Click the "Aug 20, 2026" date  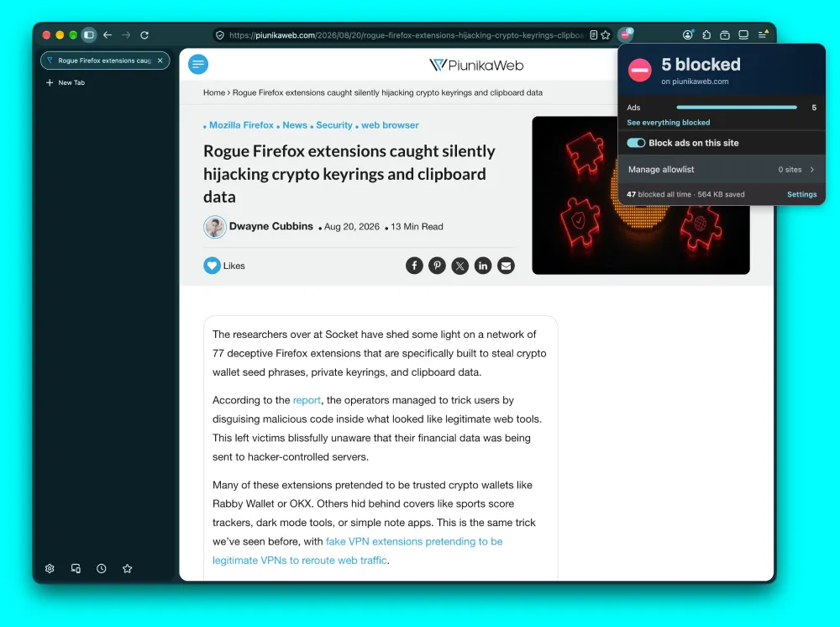click(x=351, y=227)
